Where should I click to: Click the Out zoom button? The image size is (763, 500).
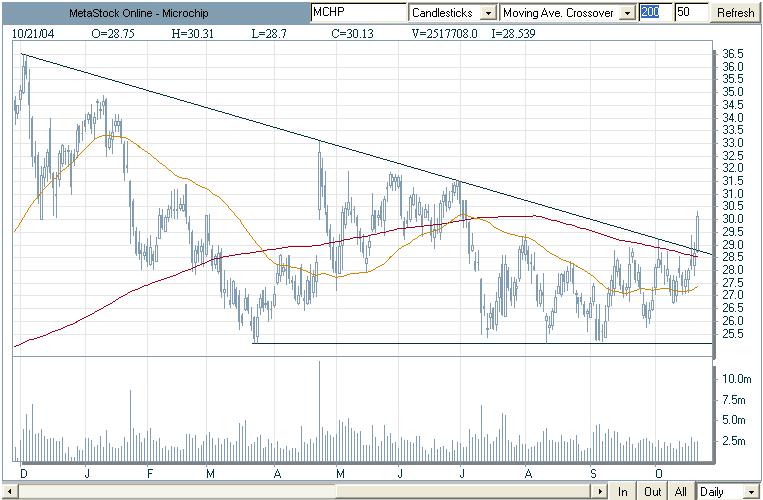(x=653, y=492)
